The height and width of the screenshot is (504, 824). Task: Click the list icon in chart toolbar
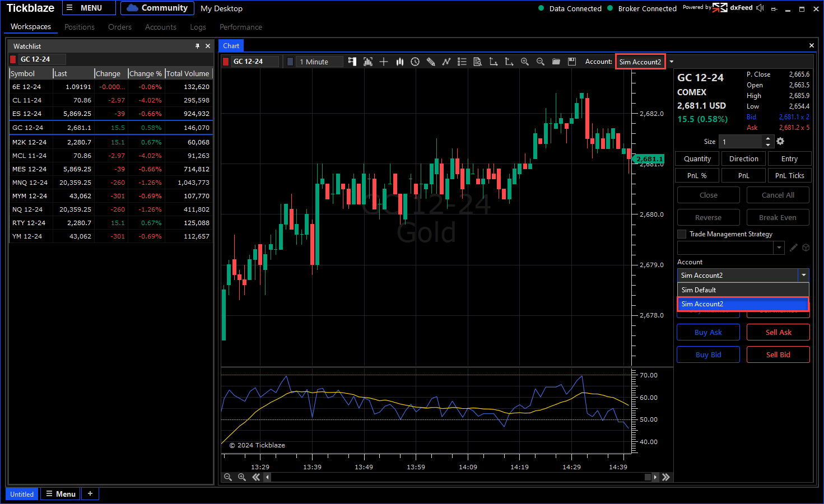[462, 62]
